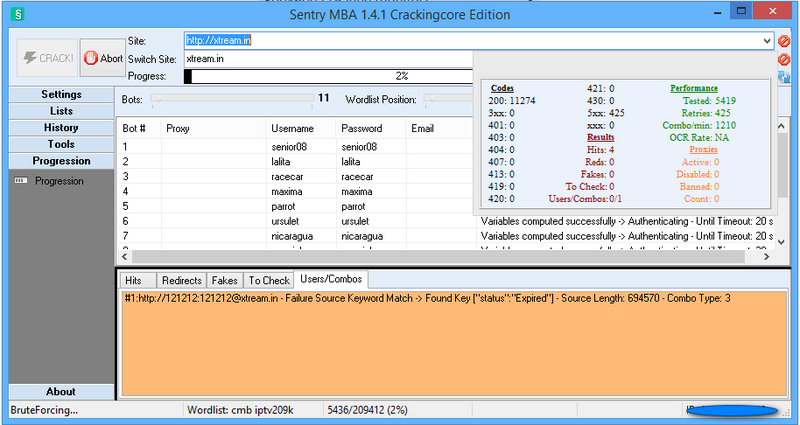Open the Settings sidebar section
800x425 pixels.
click(61, 94)
